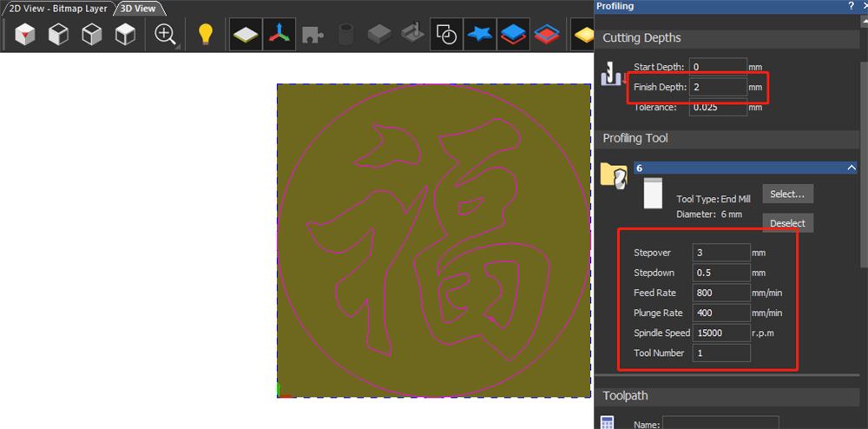Switch to 2D View - Bitmap Layer tab

coord(57,9)
